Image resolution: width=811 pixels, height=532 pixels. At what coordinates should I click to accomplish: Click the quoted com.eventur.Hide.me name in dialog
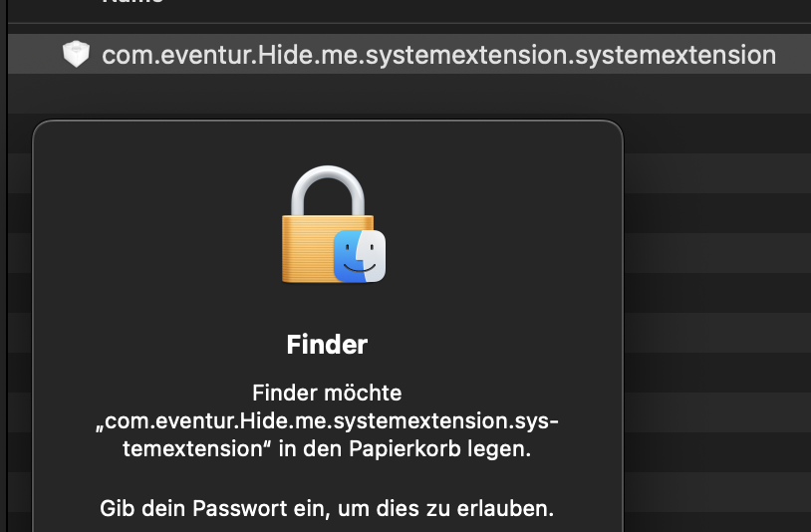click(x=327, y=421)
